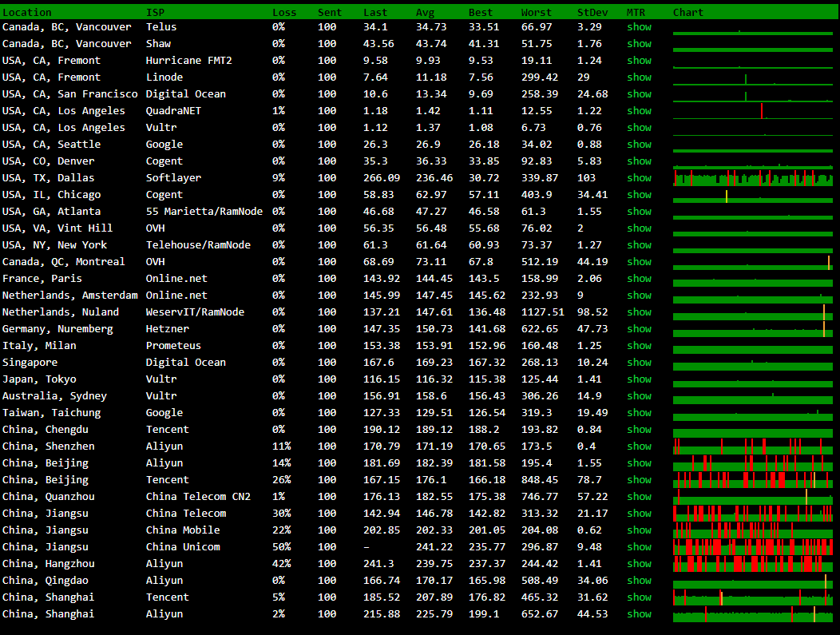
Task: Click the Chicago Cogent latency chart
Action: 753,195
